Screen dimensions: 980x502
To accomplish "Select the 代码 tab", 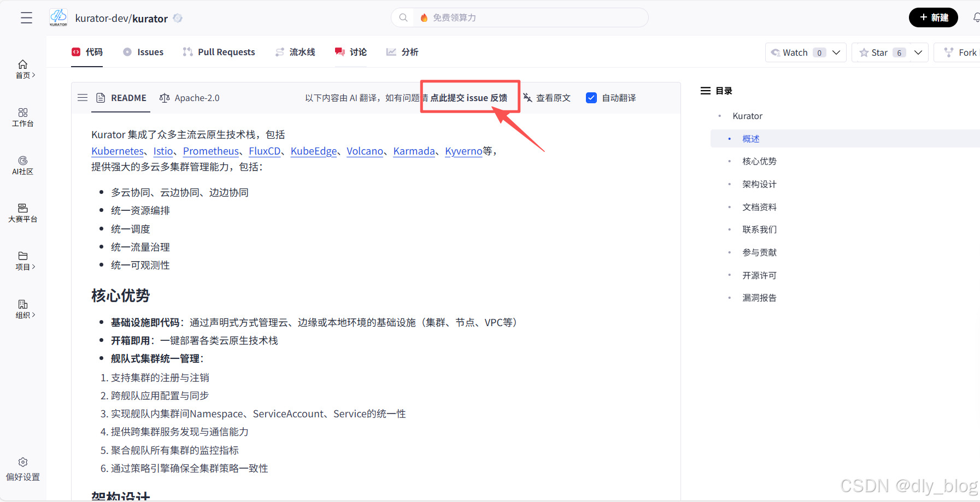I will (87, 52).
